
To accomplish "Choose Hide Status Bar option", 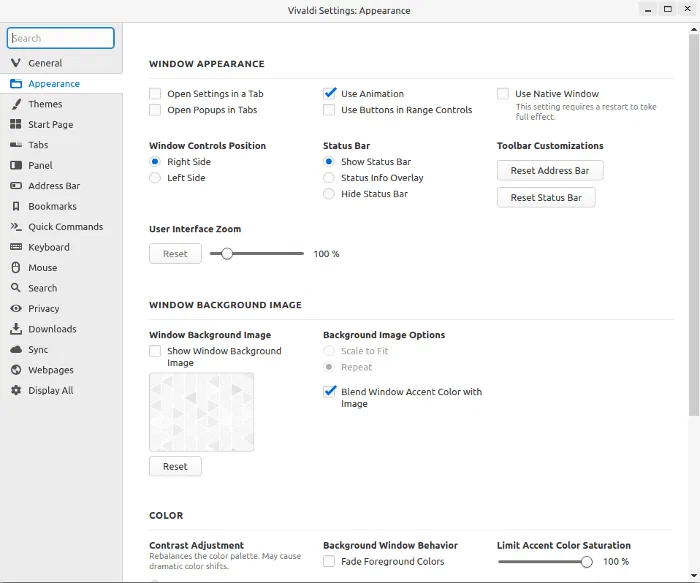I will coord(329,194).
